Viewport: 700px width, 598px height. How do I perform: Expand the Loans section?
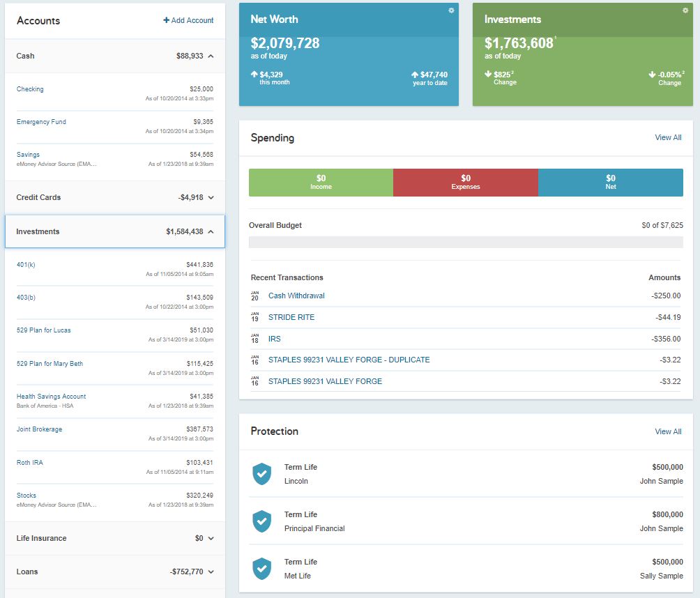(x=211, y=571)
